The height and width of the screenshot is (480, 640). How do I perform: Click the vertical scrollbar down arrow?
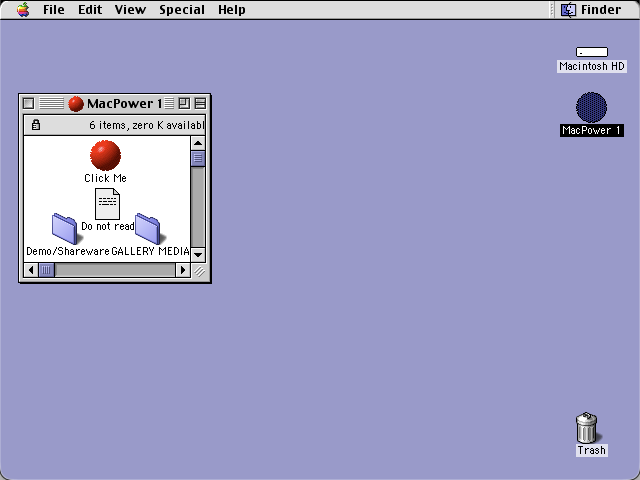[x=198, y=255]
